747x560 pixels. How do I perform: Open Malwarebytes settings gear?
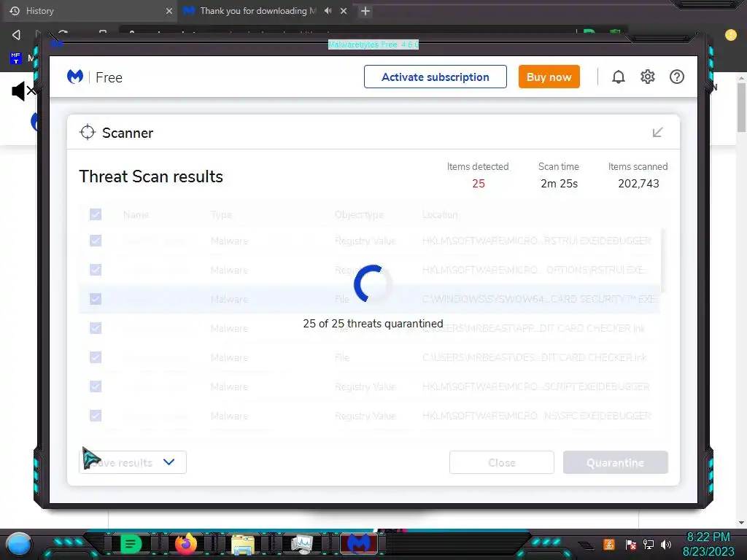648,77
